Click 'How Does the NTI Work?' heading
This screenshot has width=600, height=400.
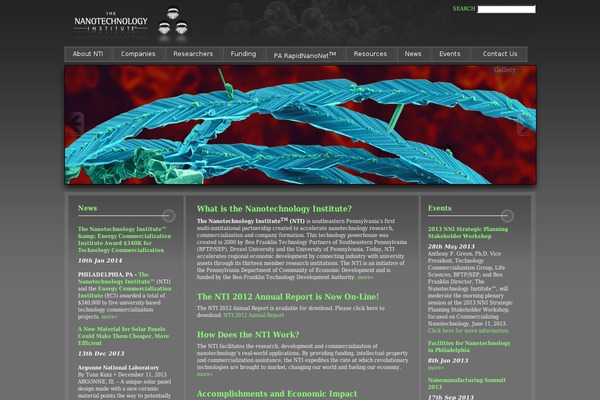click(x=248, y=335)
